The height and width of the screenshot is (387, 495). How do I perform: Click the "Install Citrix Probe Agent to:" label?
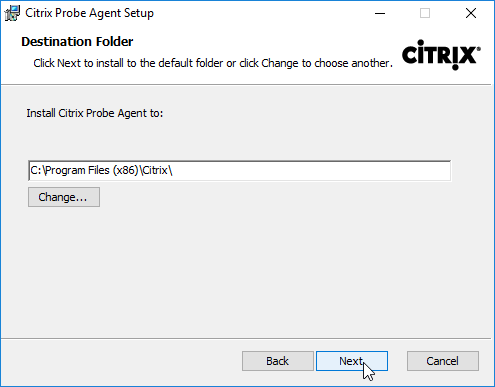[x=95, y=113]
